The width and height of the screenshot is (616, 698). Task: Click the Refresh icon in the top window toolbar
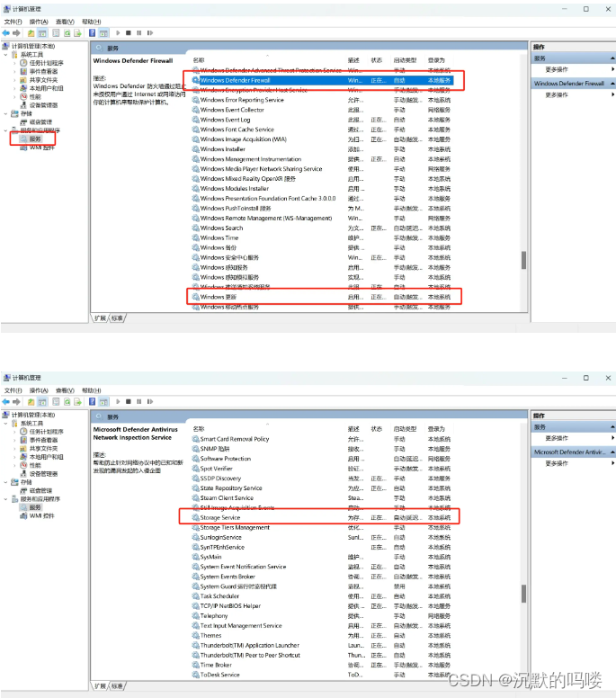(x=67, y=33)
